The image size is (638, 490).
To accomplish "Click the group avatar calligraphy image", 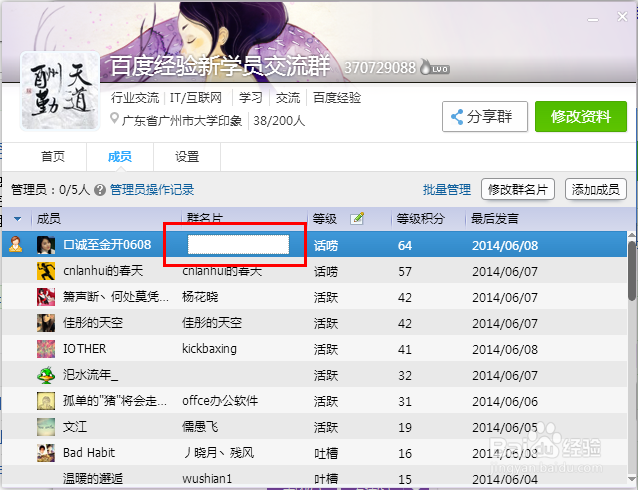I will coord(60,91).
